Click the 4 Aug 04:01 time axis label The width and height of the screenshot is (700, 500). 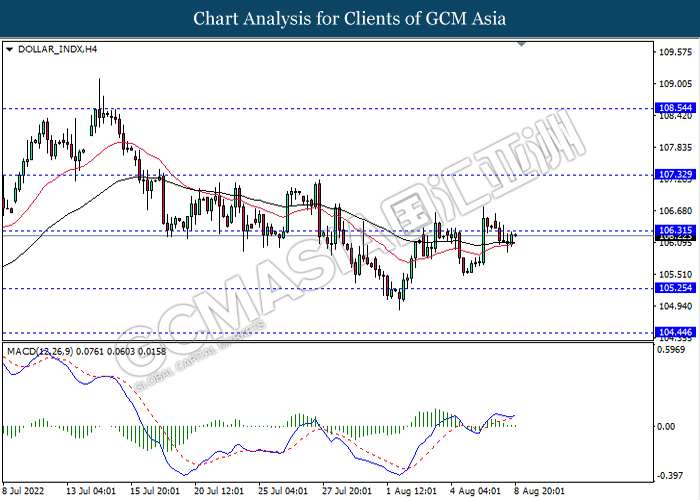475,491
